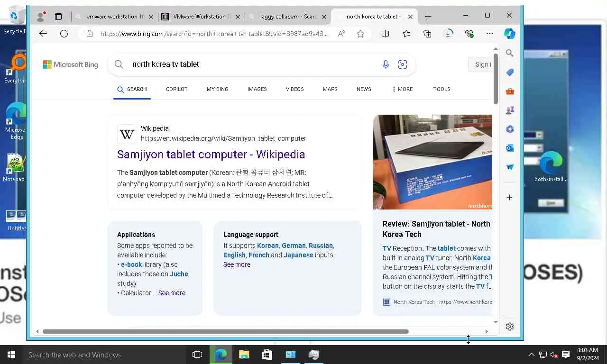Open the TOOLS option on Bing
The width and height of the screenshot is (607, 364).
[x=442, y=89]
